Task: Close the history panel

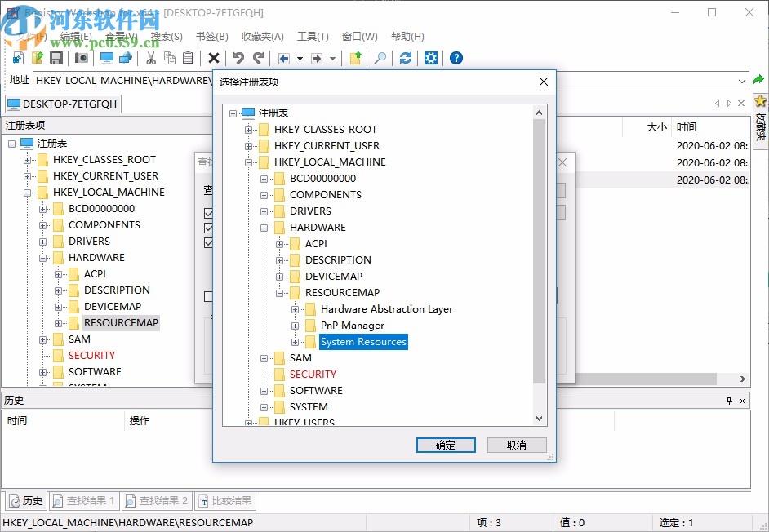Action: coord(743,401)
